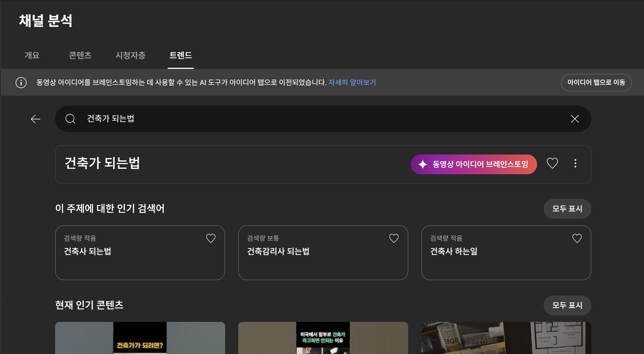
Task: Clear the search with X icon
Action: click(575, 119)
